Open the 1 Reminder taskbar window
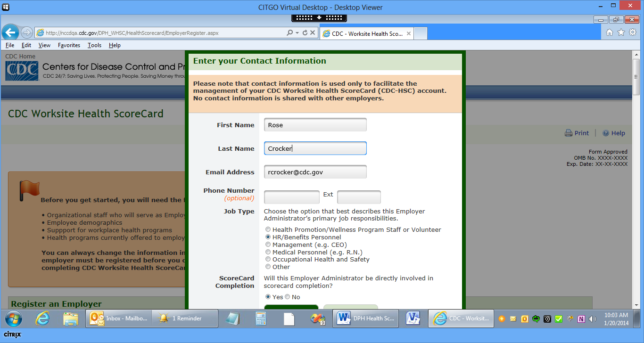The height and width of the screenshot is (343, 644). pyautogui.click(x=185, y=318)
